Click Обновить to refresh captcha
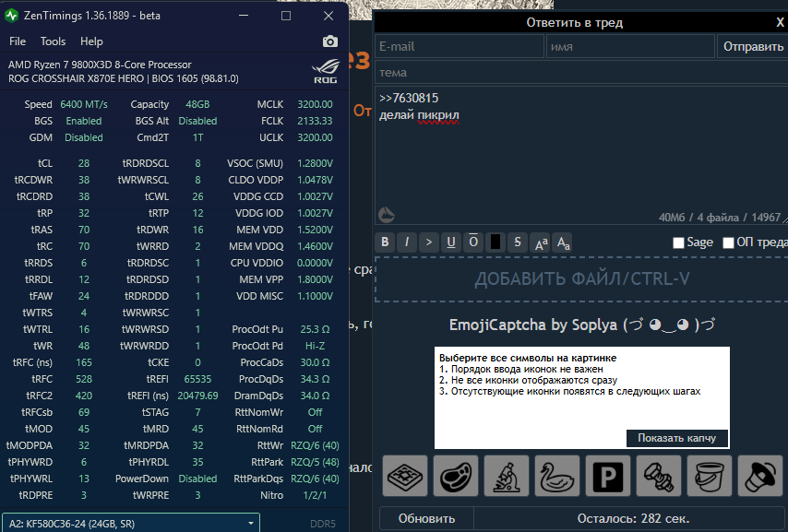The height and width of the screenshot is (532, 788). [x=426, y=518]
